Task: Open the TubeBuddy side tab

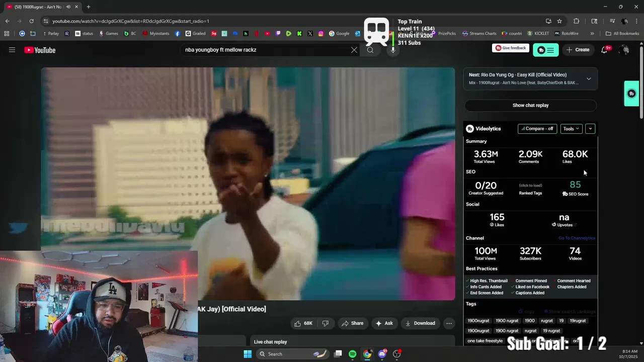Action: tap(631, 94)
